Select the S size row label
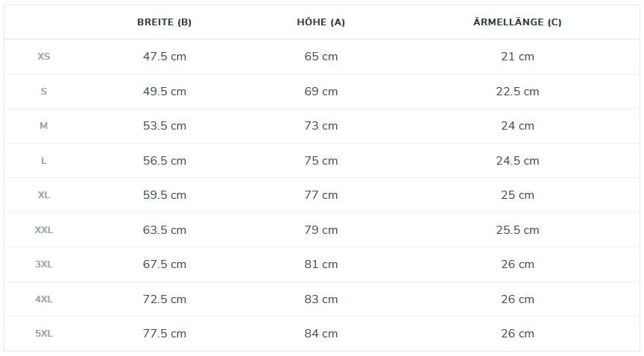 coord(44,92)
